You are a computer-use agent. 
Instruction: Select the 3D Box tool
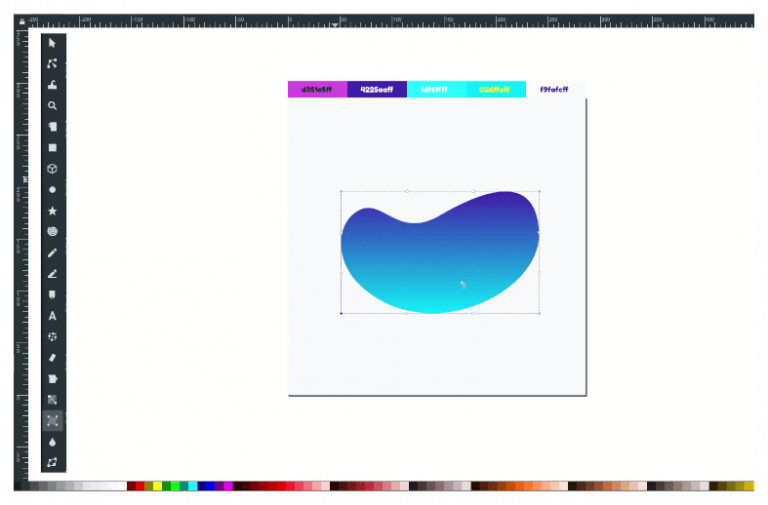coord(52,169)
